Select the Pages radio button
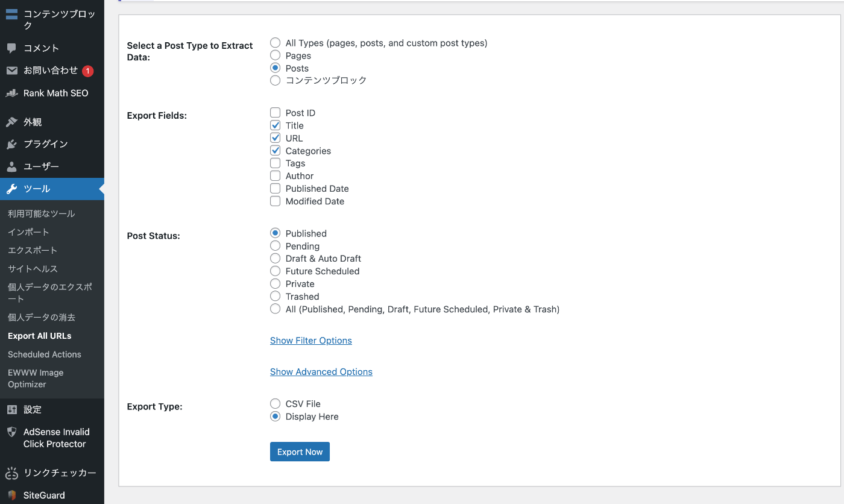Screen dimensions: 844x504 (276, 55)
